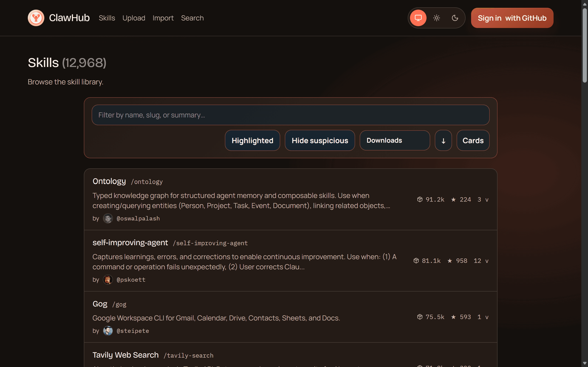Switch to dark theme moon icon
The image size is (588, 367).
point(455,18)
